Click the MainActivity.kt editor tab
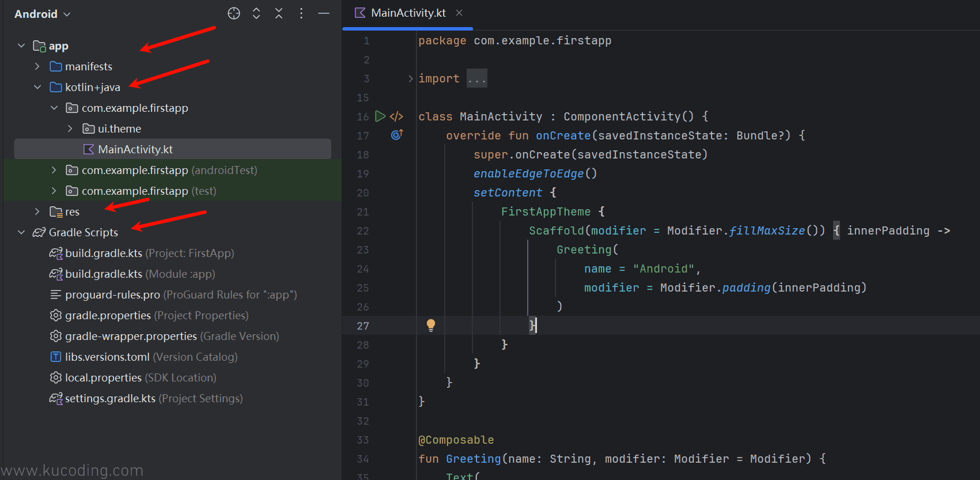This screenshot has height=480, width=980. pyautogui.click(x=408, y=13)
